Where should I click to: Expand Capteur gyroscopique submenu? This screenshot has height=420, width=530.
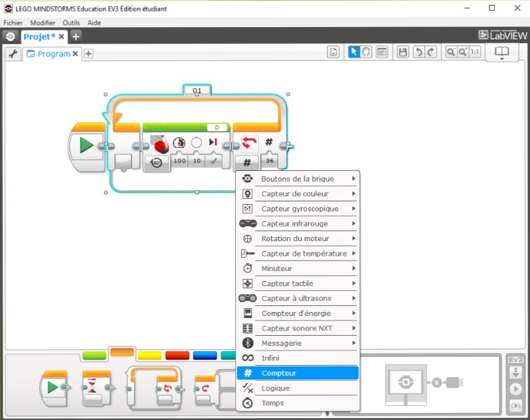coord(297,209)
